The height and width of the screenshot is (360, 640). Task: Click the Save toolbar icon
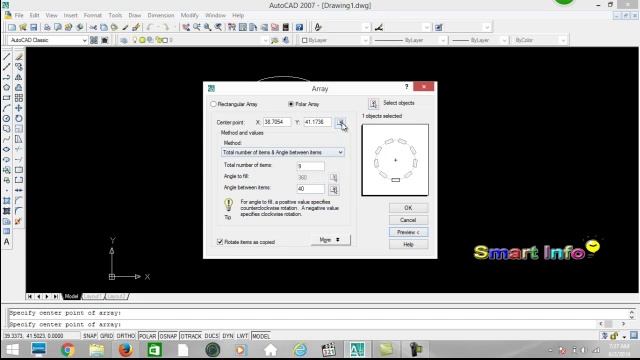click(x=33, y=27)
